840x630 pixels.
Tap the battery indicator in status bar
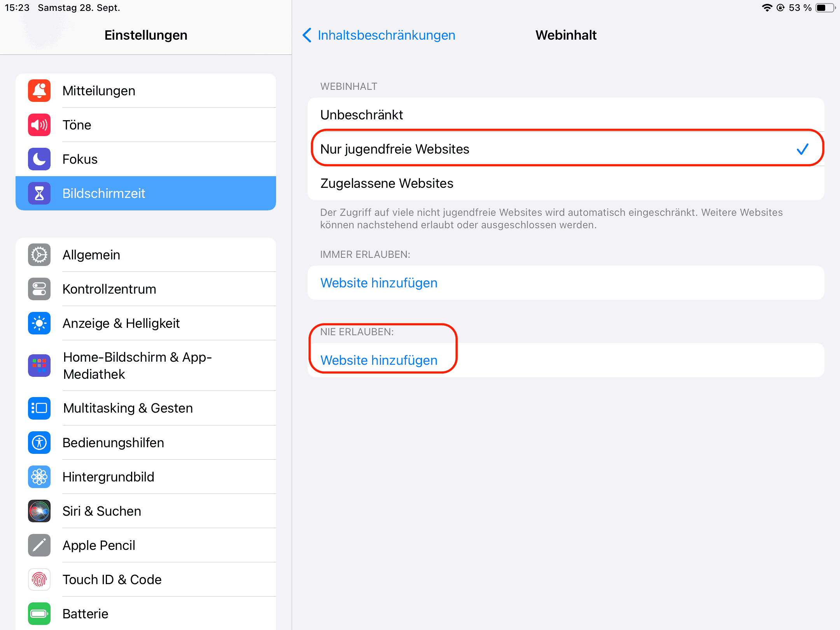point(825,8)
